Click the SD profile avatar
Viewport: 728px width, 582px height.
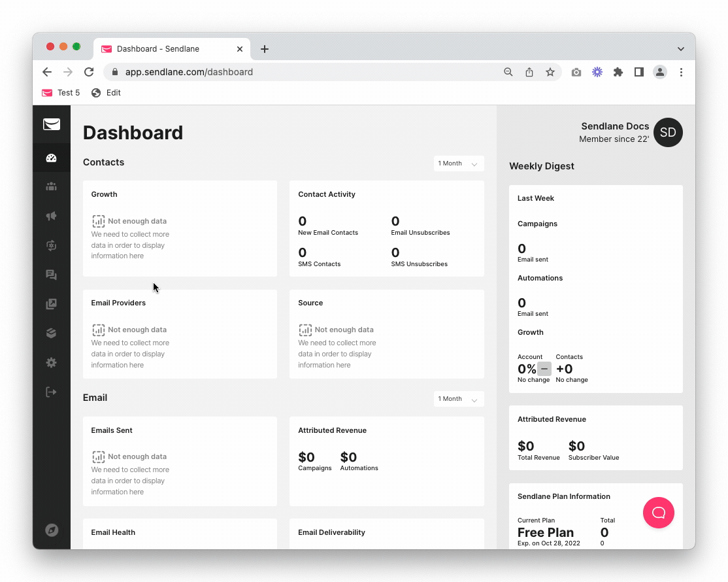click(x=668, y=132)
